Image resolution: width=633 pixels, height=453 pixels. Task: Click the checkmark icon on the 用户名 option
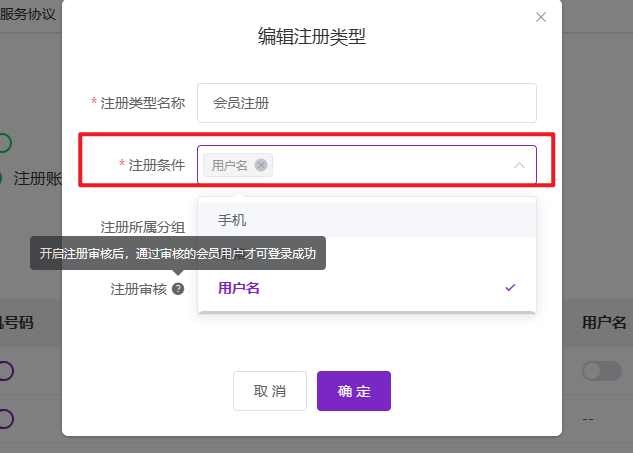click(510, 288)
